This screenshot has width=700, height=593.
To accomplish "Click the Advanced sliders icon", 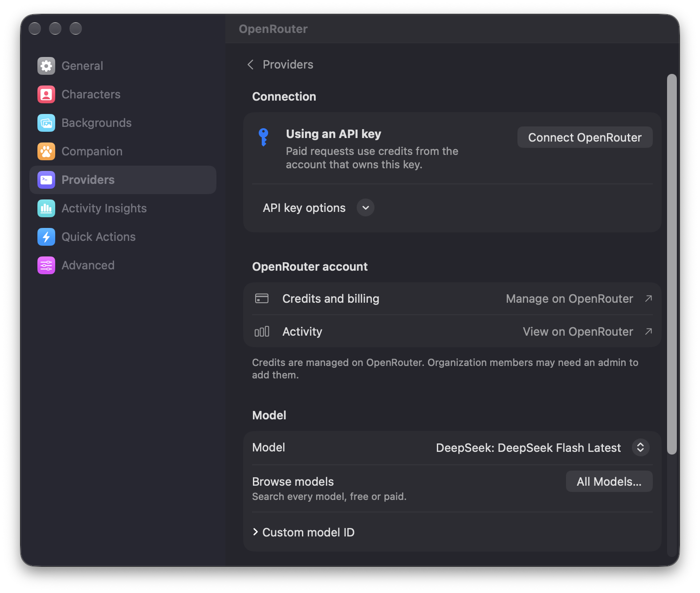I will [x=46, y=265].
